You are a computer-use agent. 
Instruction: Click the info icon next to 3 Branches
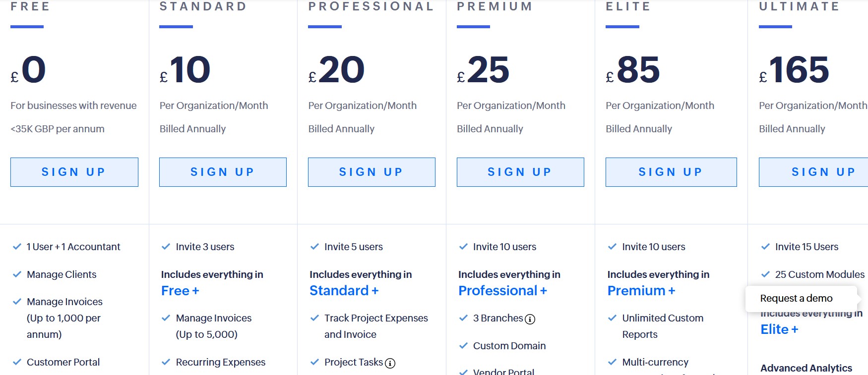click(531, 320)
